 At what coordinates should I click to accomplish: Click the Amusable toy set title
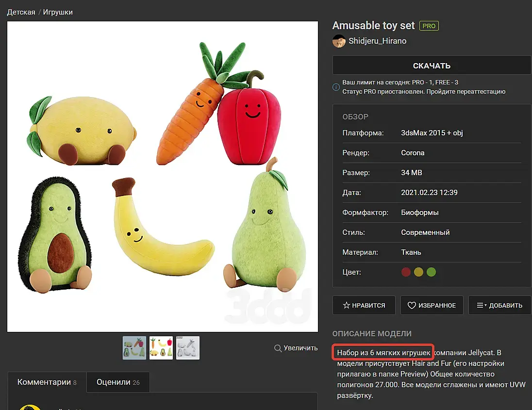pyautogui.click(x=373, y=26)
